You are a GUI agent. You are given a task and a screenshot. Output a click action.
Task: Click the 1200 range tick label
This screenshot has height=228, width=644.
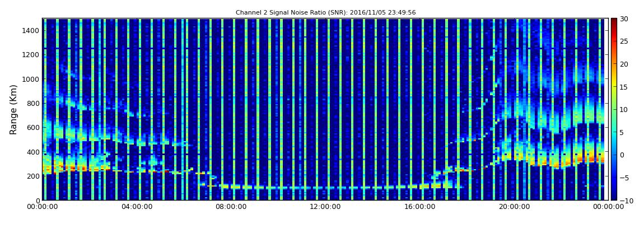31,55
